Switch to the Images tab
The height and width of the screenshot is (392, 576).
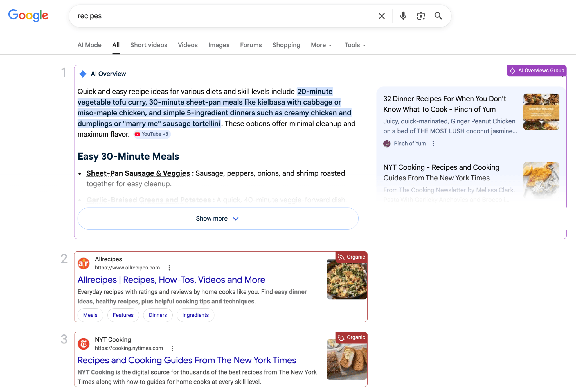(219, 45)
